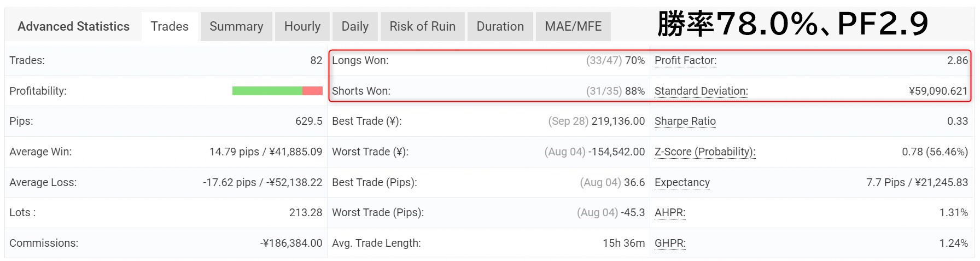Image resolution: width=980 pixels, height=261 pixels.
Task: Click the Z-Score (Probability) label
Action: pos(705,152)
